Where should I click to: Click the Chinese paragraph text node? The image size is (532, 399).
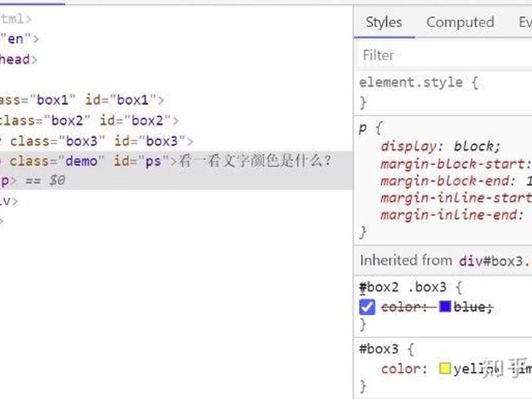255,160
